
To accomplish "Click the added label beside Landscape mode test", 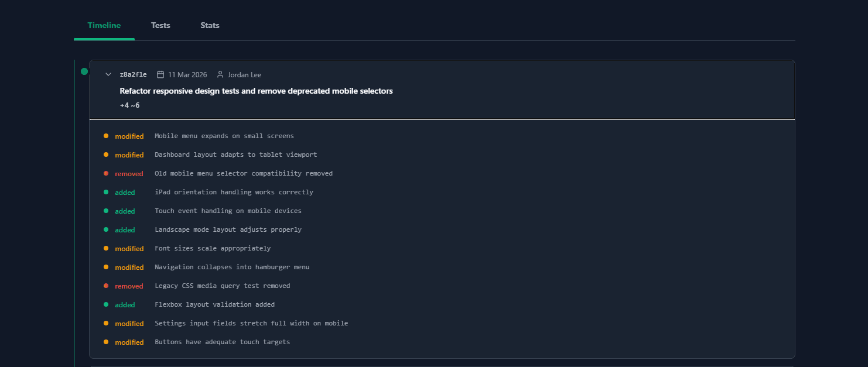I will point(125,229).
